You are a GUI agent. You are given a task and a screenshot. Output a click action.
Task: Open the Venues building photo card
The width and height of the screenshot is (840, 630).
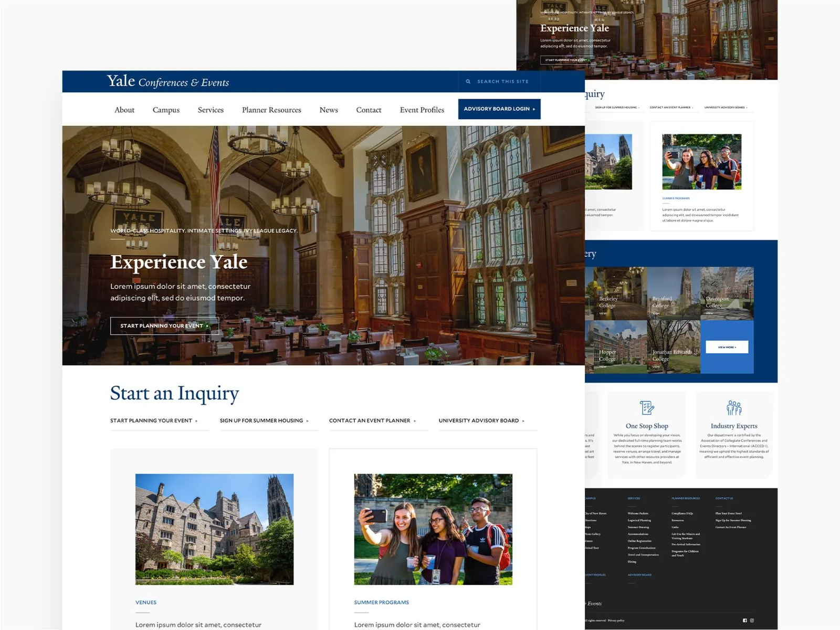pyautogui.click(x=214, y=529)
